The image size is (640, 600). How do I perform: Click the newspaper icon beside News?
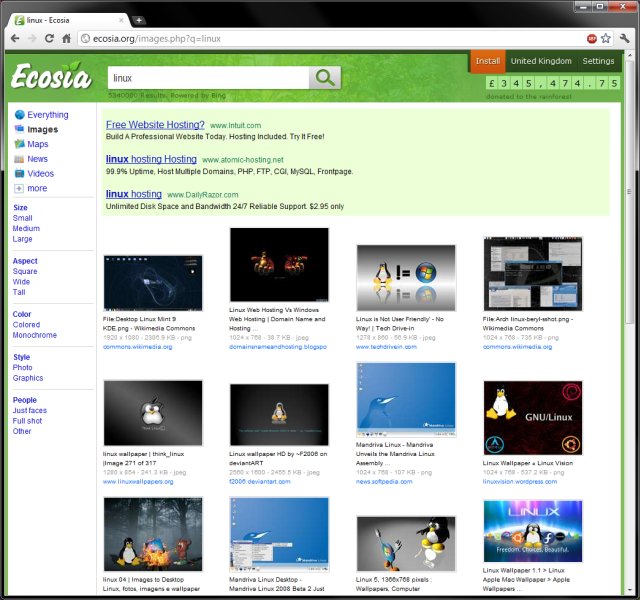(19, 159)
